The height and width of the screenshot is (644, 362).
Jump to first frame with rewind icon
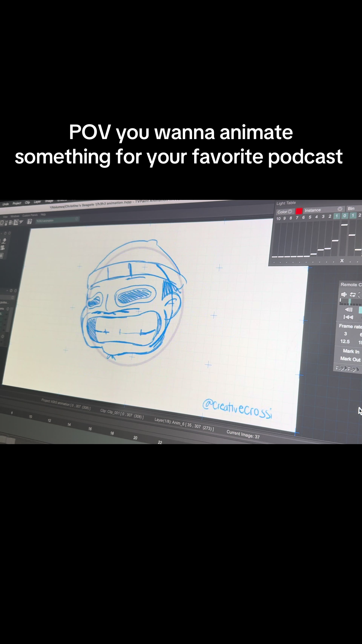tap(348, 317)
